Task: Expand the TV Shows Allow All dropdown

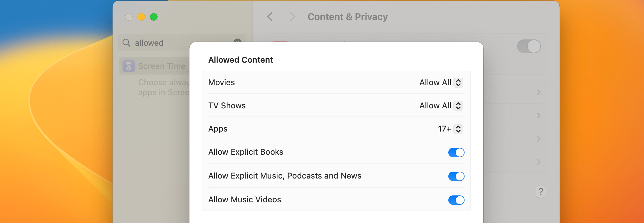Action: (441, 106)
